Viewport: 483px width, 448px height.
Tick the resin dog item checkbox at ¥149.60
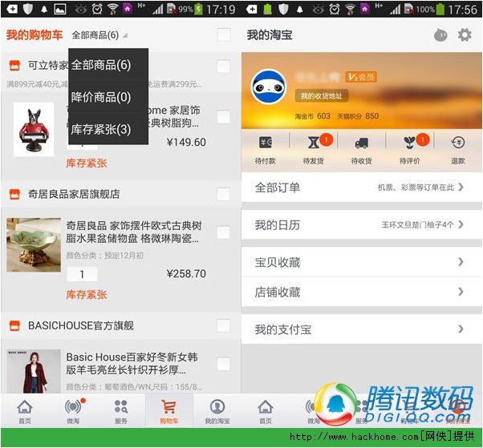click(224, 117)
